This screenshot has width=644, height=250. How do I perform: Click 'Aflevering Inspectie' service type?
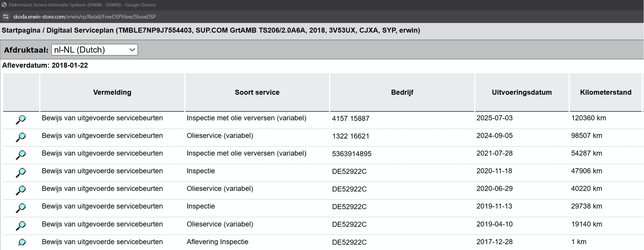(218, 242)
